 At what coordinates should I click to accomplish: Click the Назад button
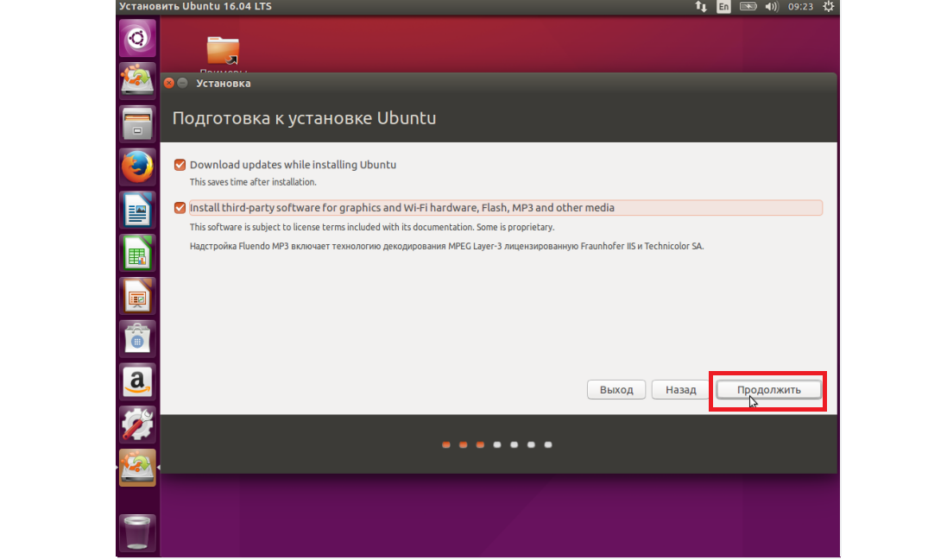click(680, 390)
